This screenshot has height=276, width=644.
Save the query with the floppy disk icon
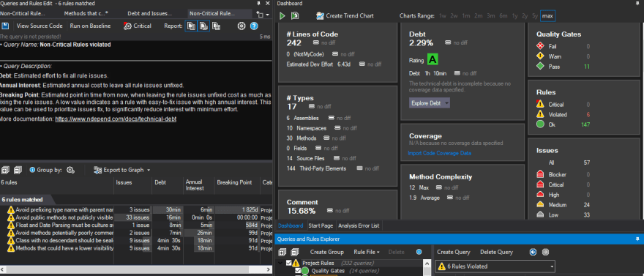click(x=5, y=26)
